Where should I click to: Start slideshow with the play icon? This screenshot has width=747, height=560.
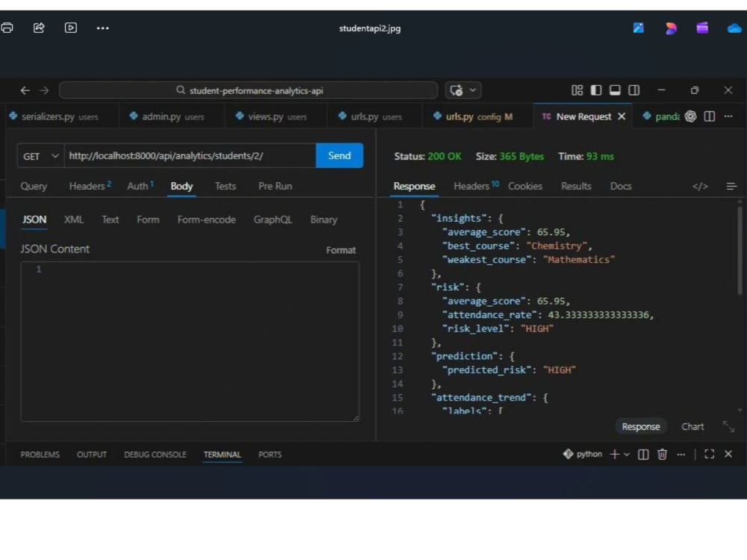(70, 28)
